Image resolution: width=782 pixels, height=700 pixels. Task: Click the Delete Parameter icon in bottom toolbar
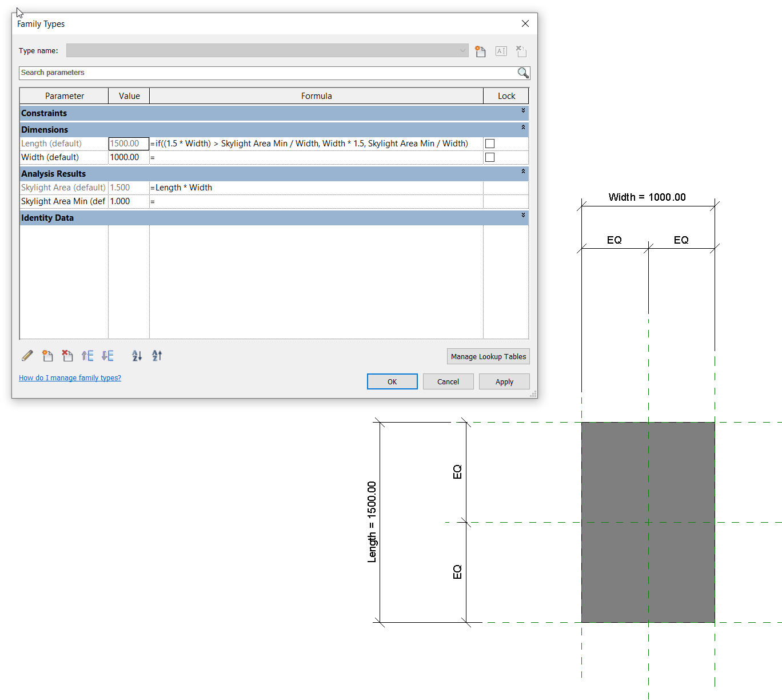pos(67,356)
